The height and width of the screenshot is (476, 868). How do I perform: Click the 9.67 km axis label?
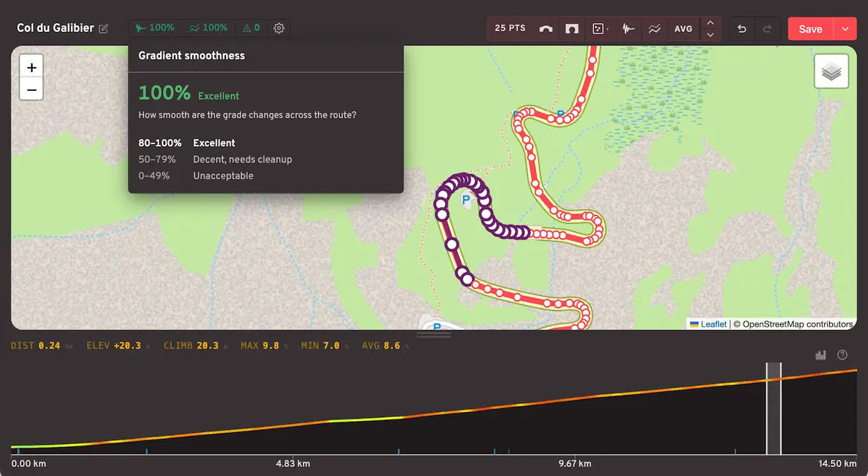(575, 463)
